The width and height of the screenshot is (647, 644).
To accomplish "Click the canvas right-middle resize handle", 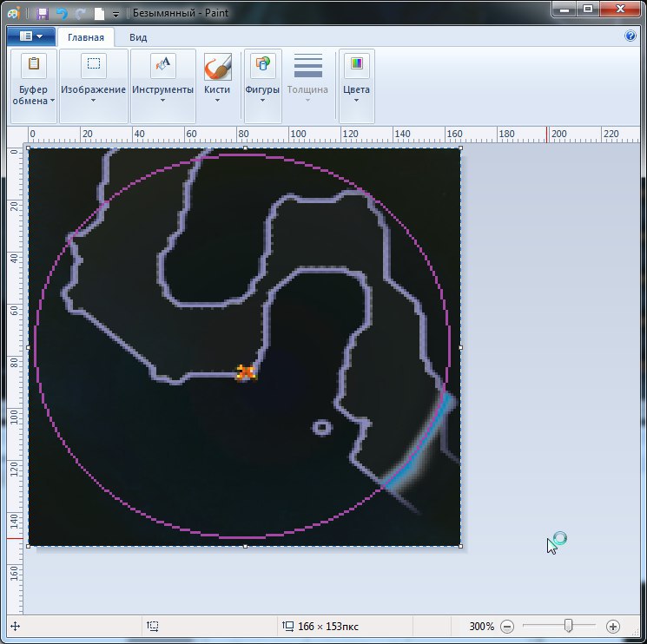I will [460, 347].
